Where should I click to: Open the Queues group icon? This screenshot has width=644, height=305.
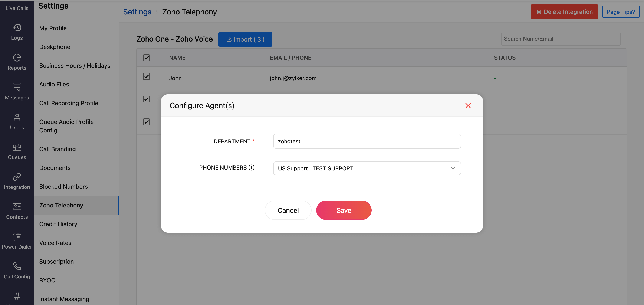point(17,147)
